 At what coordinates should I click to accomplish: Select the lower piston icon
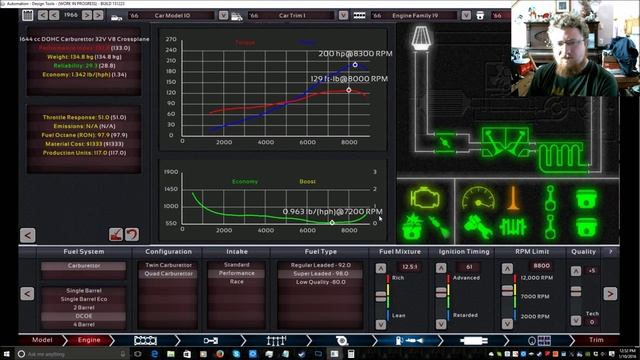(x=586, y=227)
